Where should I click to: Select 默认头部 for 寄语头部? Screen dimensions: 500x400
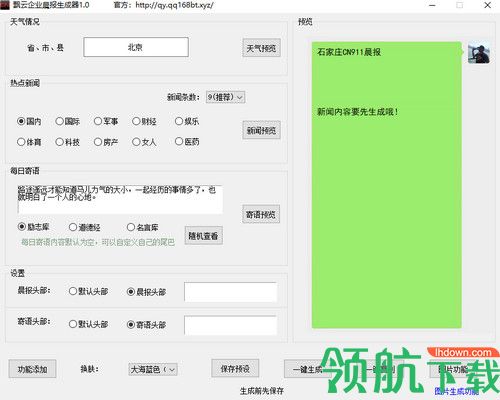click(x=88, y=324)
